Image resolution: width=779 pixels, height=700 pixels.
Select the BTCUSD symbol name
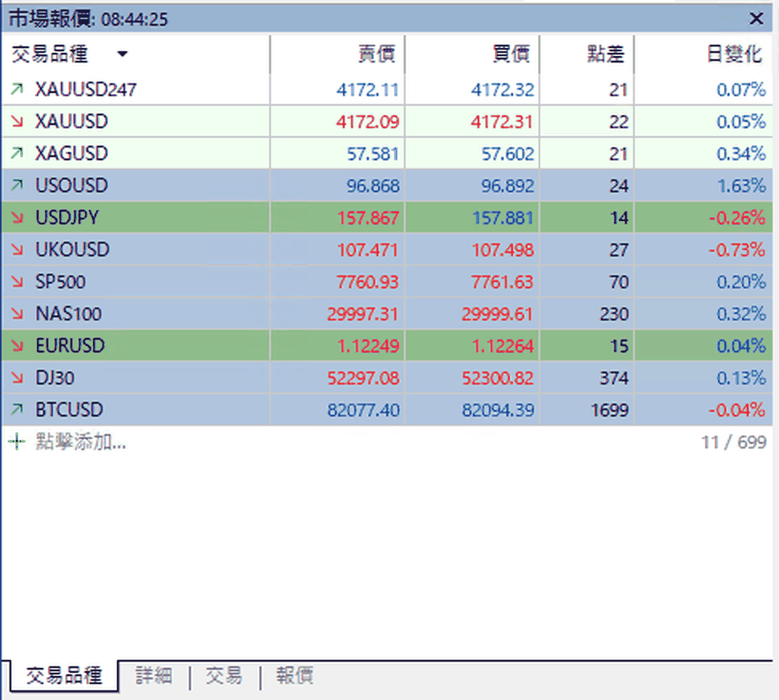[x=69, y=409]
